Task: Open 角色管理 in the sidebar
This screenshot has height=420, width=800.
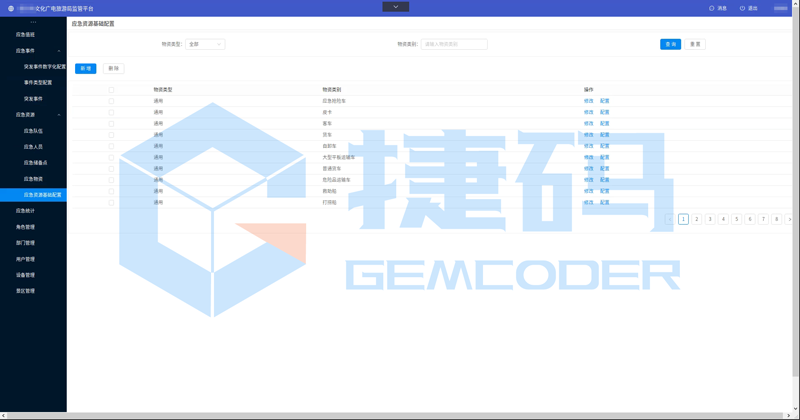Action: [x=25, y=227]
